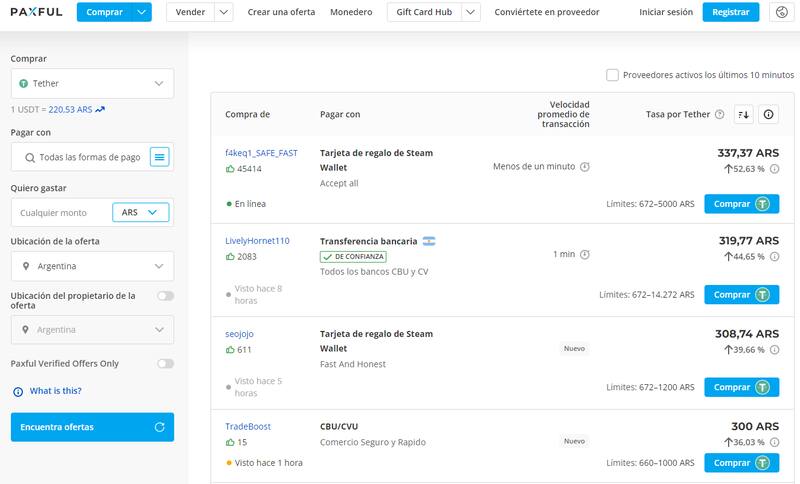Image resolution: width=800 pixels, height=484 pixels.
Task: Expand the ARS currency selector
Action: [x=140, y=212]
